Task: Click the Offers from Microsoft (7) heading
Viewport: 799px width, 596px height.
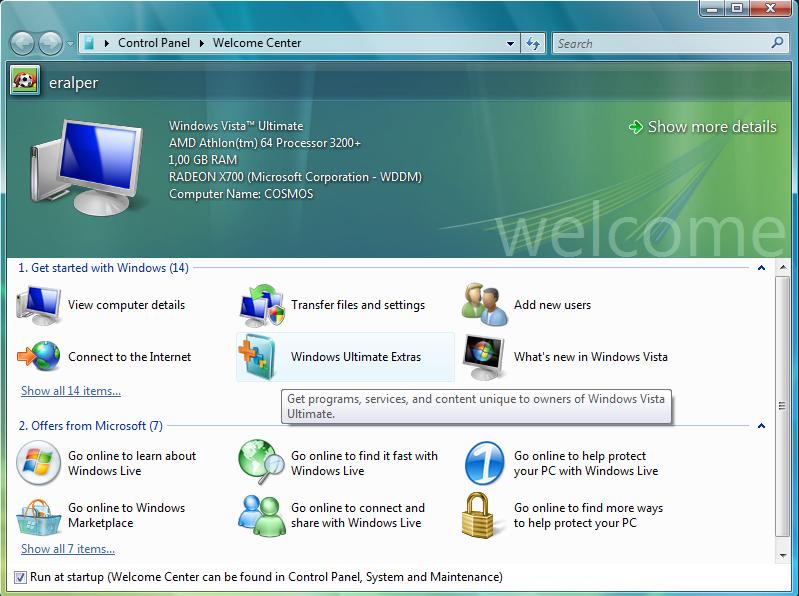Action: (91, 426)
